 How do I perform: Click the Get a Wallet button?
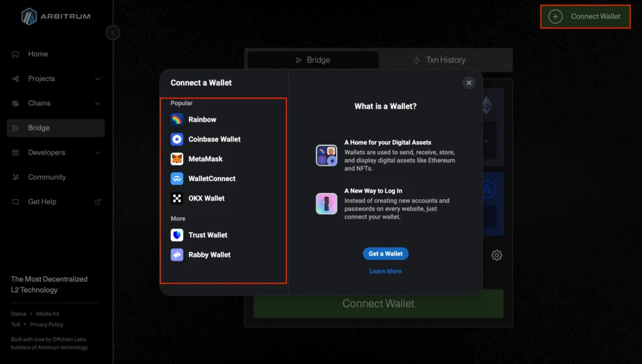pos(386,254)
